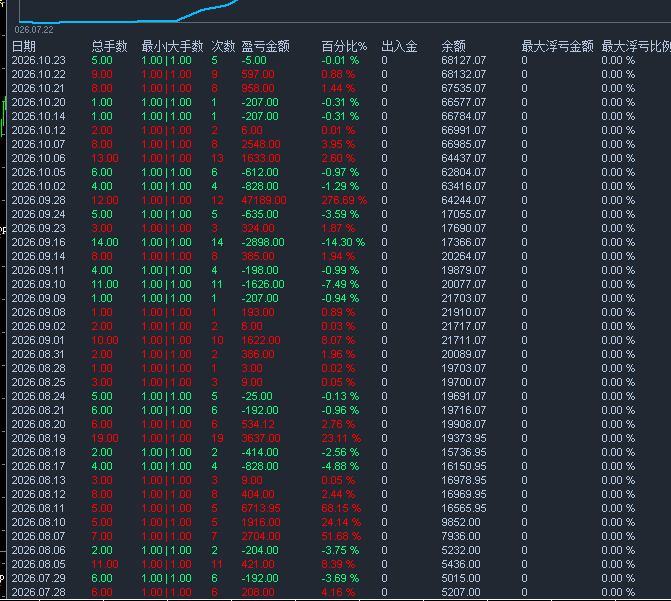Click loss value -204.00
The height and width of the screenshot is (601, 671).
tap(260, 550)
